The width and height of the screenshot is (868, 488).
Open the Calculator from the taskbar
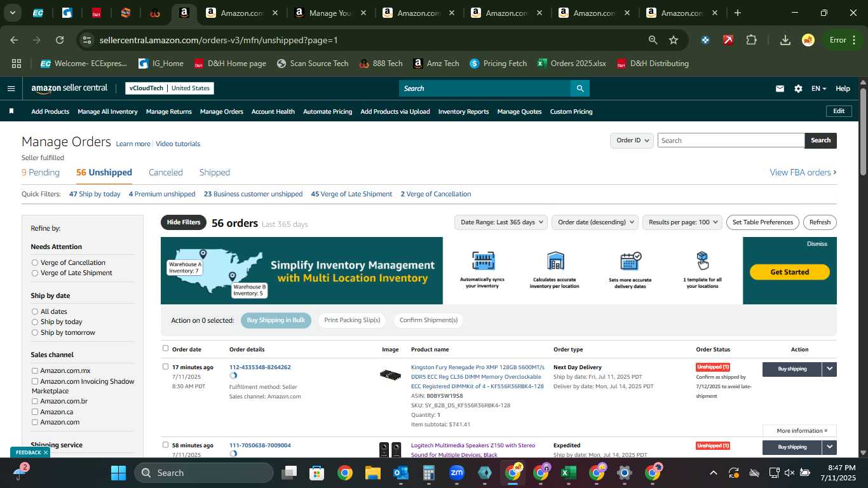tap(429, 473)
